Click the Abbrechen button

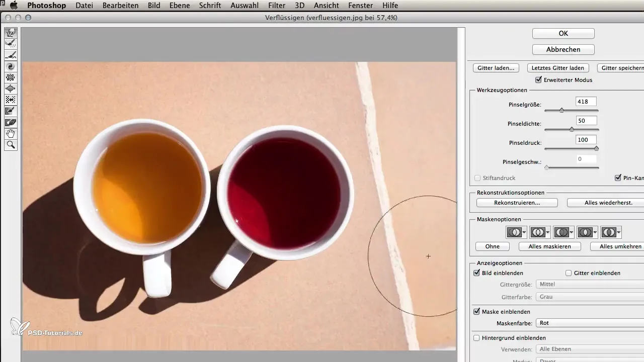tap(563, 49)
